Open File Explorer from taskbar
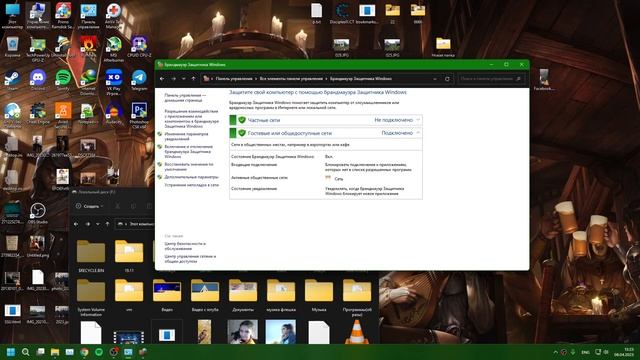640x360 pixels. (55, 352)
